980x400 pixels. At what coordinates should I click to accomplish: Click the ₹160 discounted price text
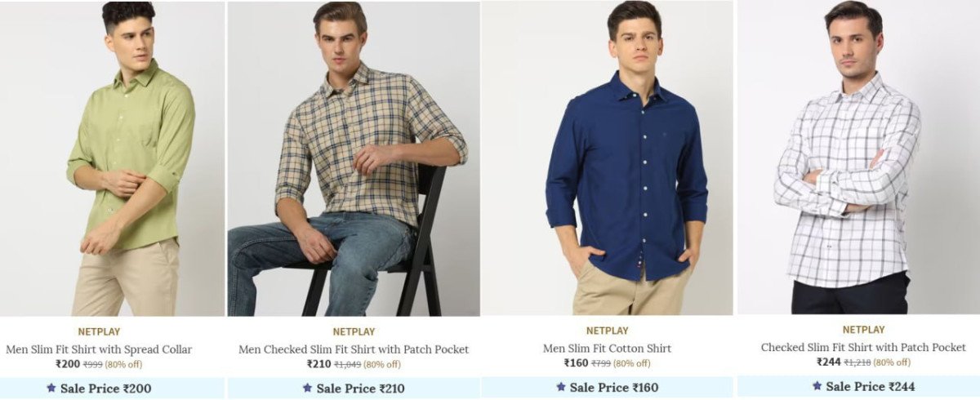pyautogui.click(x=576, y=363)
